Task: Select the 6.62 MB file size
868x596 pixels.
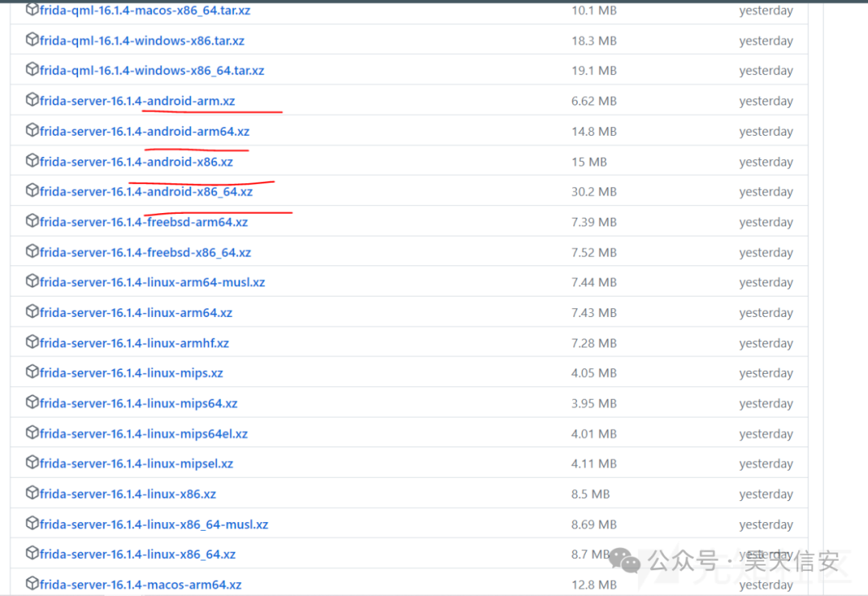Action: click(594, 101)
